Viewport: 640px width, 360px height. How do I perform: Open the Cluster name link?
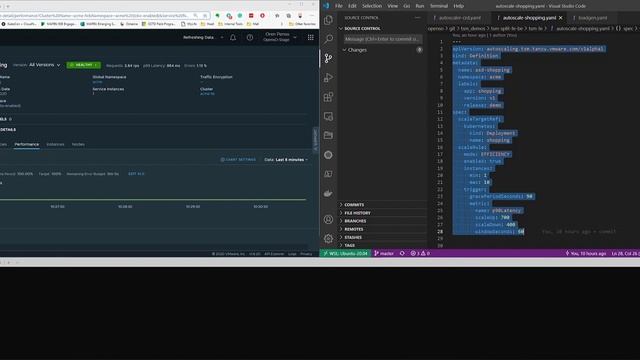[x=207, y=94]
